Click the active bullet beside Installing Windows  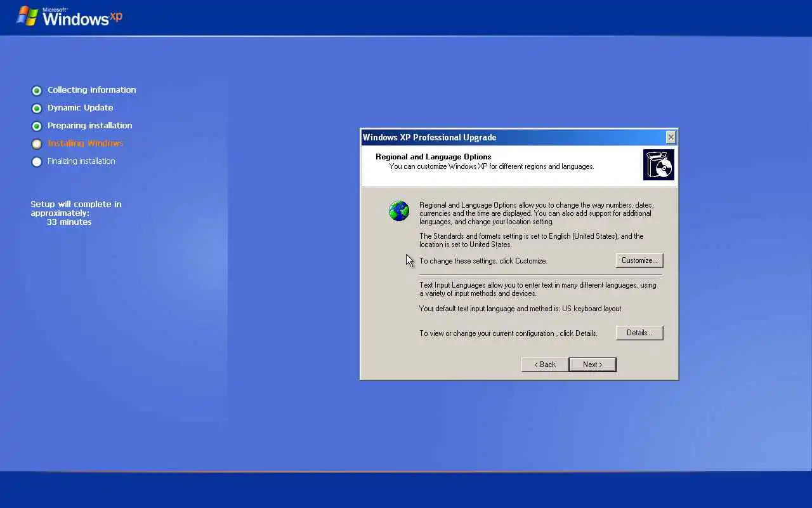click(37, 144)
